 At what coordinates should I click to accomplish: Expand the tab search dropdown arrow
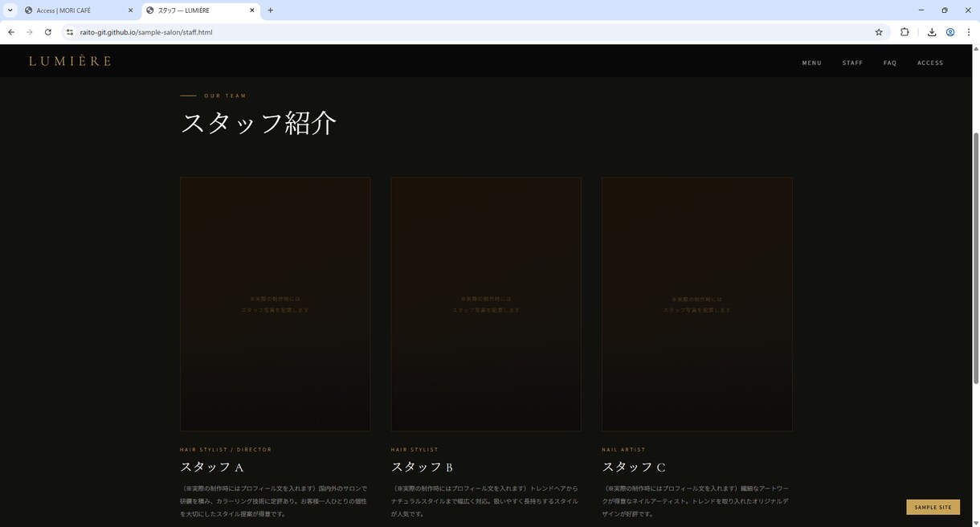(x=10, y=10)
